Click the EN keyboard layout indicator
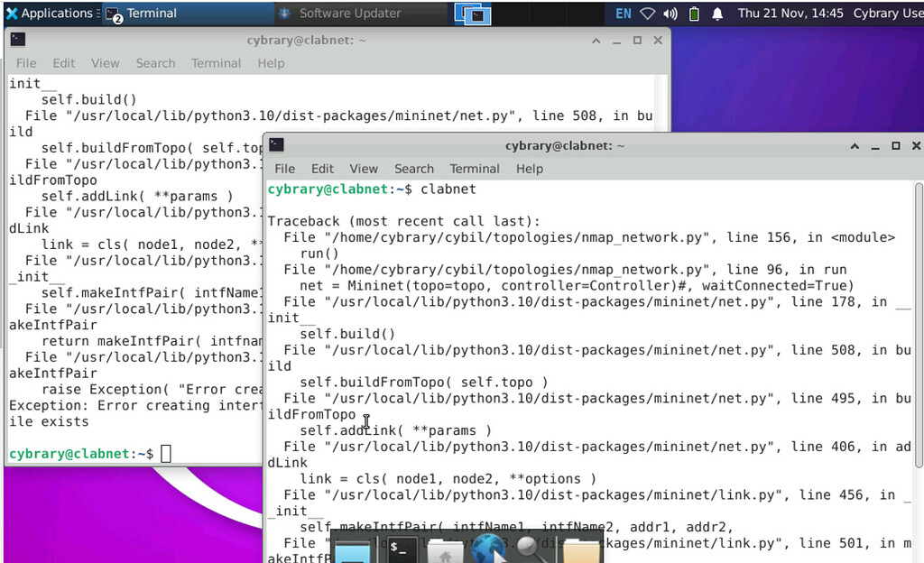 (x=624, y=14)
